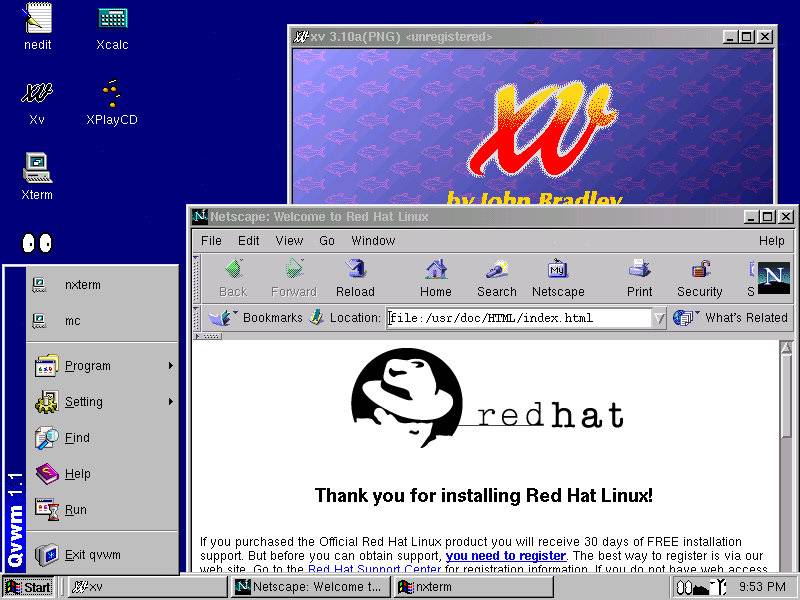Click the Netscape vertical scrollbar thumb

[x=786, y=397]
